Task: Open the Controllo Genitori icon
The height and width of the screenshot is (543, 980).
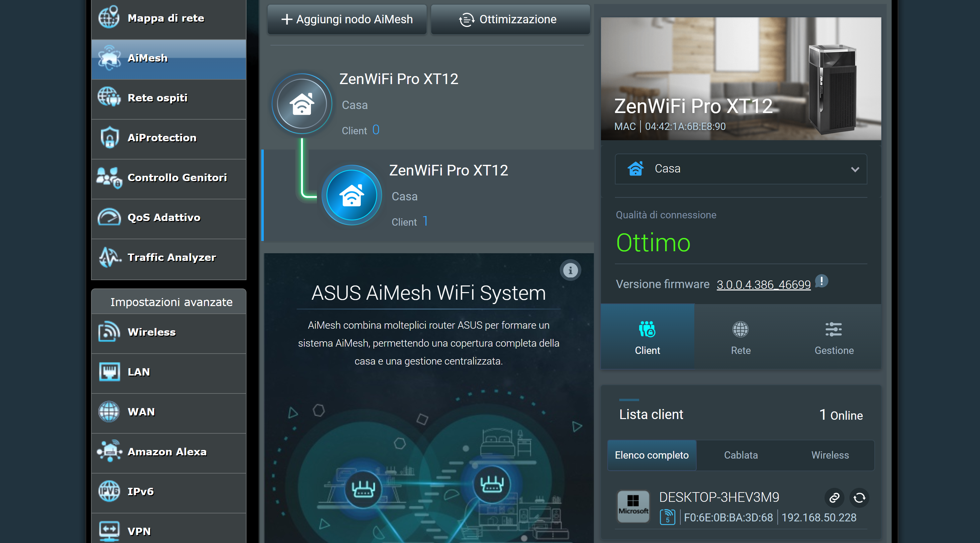Action: click(109, 178)
